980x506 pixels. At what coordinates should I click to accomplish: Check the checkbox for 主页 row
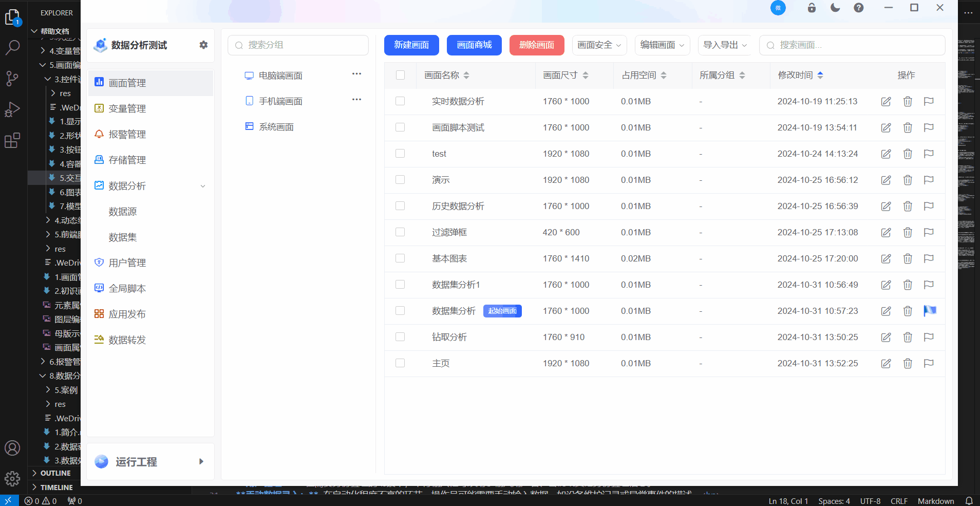[x=400, y=363]
